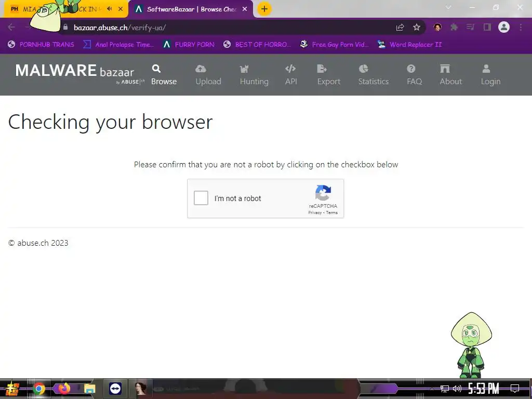Click the share page icon in address bar
Image resolution: width=532 pixels, height=399 pixels.
click(400, 27)
